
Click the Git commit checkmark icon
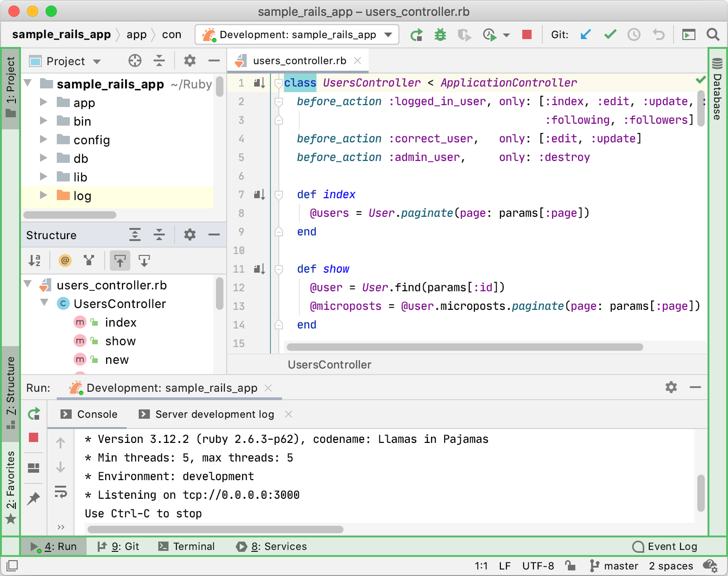[x=610, y=35]
